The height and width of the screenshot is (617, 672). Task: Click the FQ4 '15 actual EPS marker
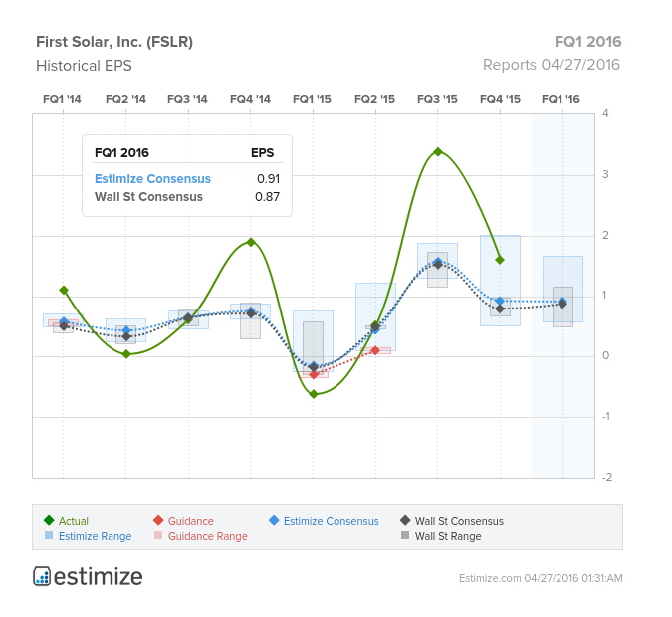[x=500, y=260]
